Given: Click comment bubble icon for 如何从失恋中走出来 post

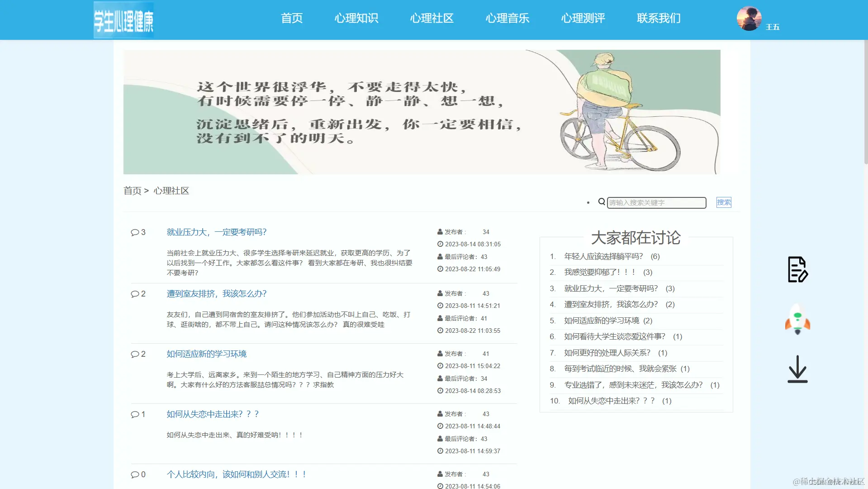Looking at the screenshot, I should coord(135,414).
